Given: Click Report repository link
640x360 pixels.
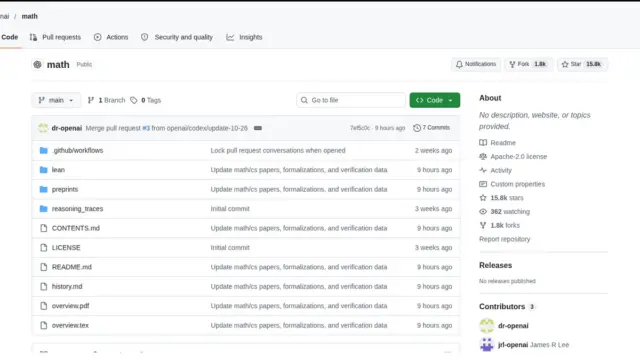Looking at the screenshot, I should coord(504,239).
